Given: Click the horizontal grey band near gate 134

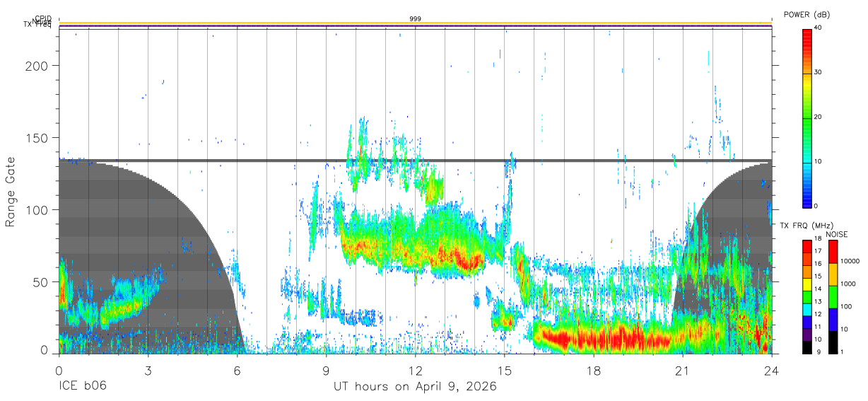Looking at the screenshot, I should click(x=416, y=161).
